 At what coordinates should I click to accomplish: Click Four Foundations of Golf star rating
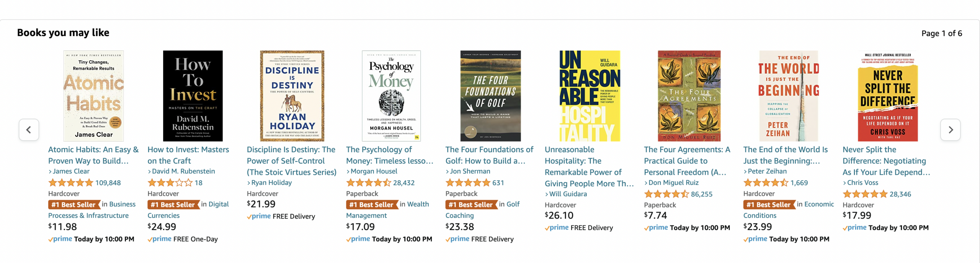468,183
